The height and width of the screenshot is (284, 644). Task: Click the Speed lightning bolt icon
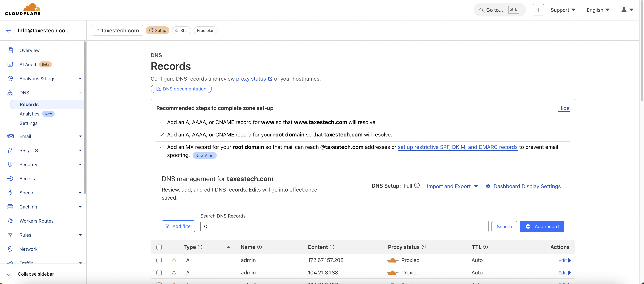10,193
